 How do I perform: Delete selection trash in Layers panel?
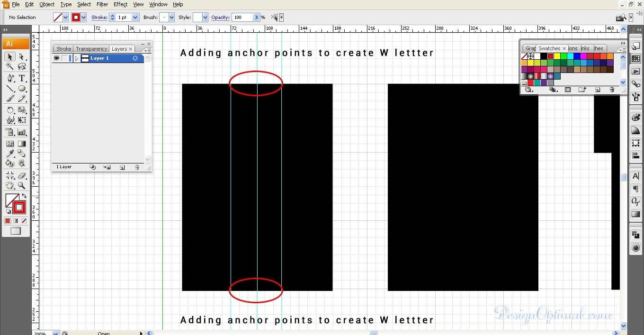click(x=137, y=167)
